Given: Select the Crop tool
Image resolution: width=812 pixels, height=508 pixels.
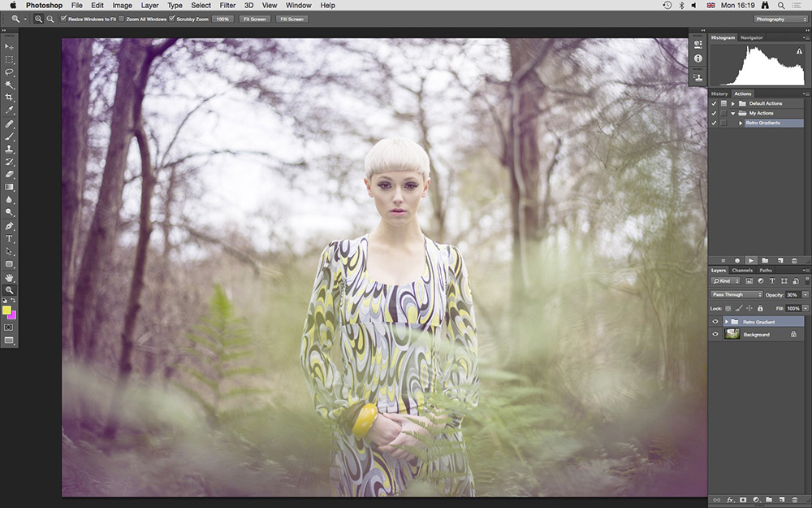Looking at the screenshot, I should 9,98.
